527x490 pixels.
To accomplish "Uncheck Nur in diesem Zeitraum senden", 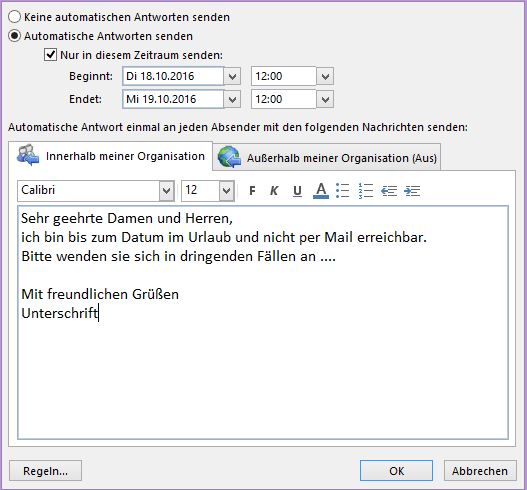I will 50,54.
